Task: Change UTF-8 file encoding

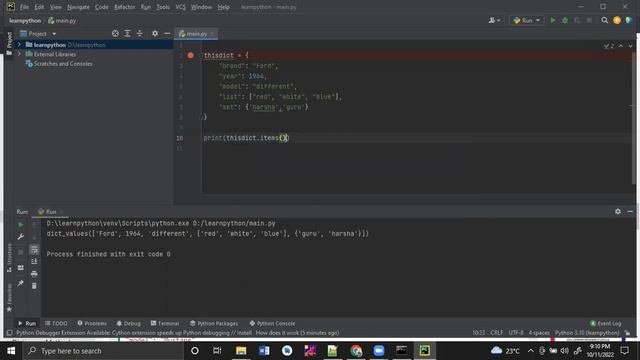Action: [x=516, y=333]
